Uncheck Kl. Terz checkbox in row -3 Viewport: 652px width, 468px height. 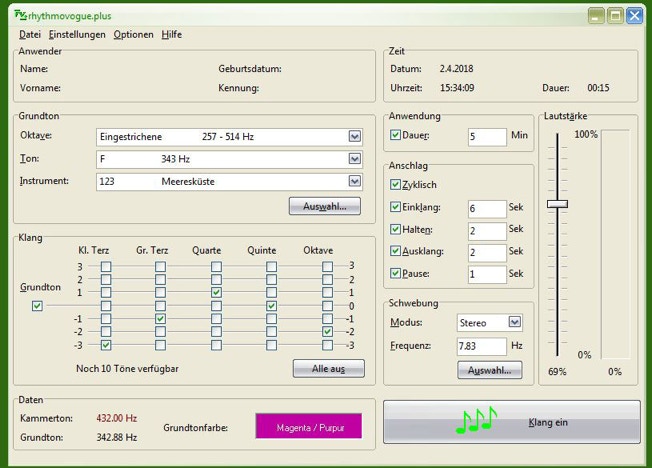(x=106, y=345)
